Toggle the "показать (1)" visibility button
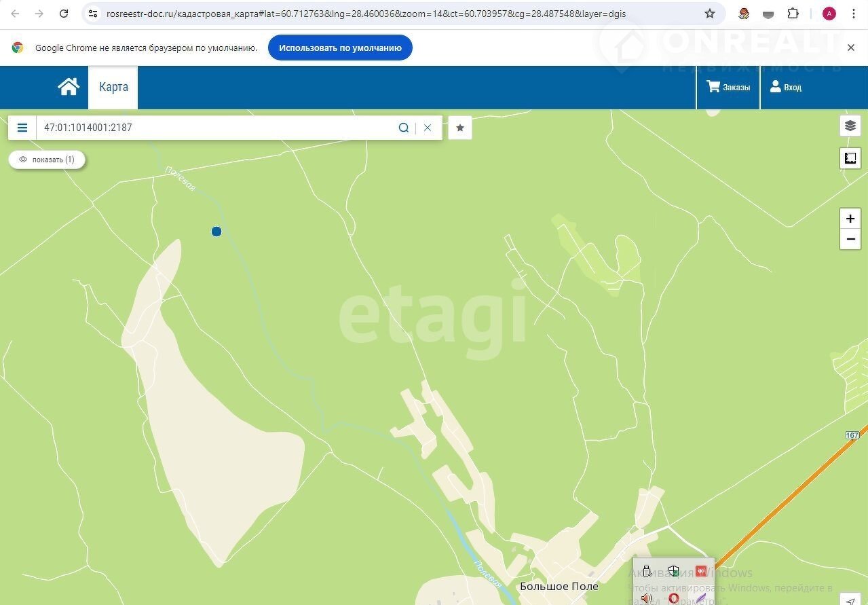Image resolution: width=868 pixels, height=605 pixels. click(47, 160)
